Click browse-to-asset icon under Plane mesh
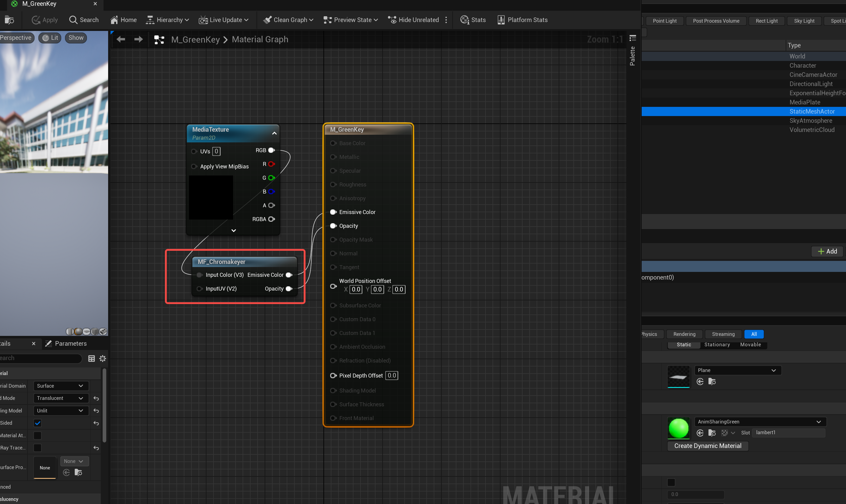The height and width of the screenshot is (504, 846). click(x=712, y=382)
